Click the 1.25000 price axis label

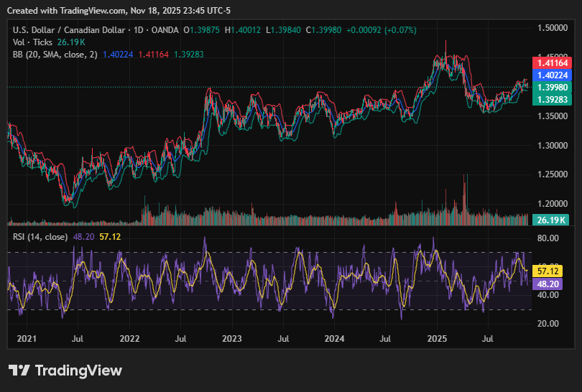[x=552, y=174]
